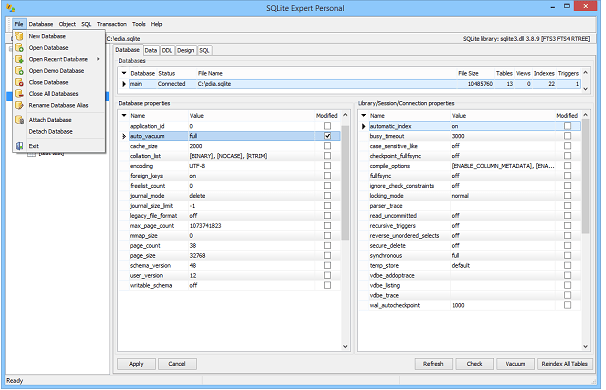This screenshot has width=606, height=390.
Task: Uncheck Modified checkbox for auto_vacuum
Action: pyautogui.click(x=327, y=136)
